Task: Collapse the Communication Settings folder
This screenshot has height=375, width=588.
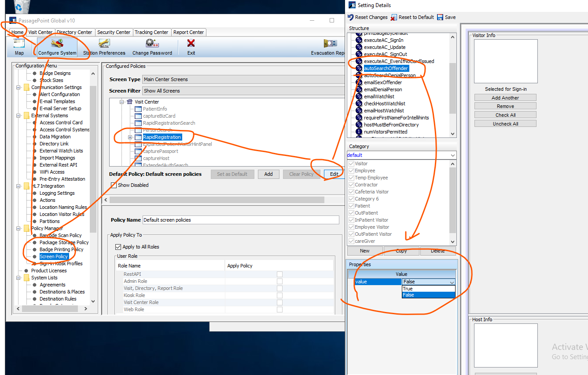Action: (19, 87)
